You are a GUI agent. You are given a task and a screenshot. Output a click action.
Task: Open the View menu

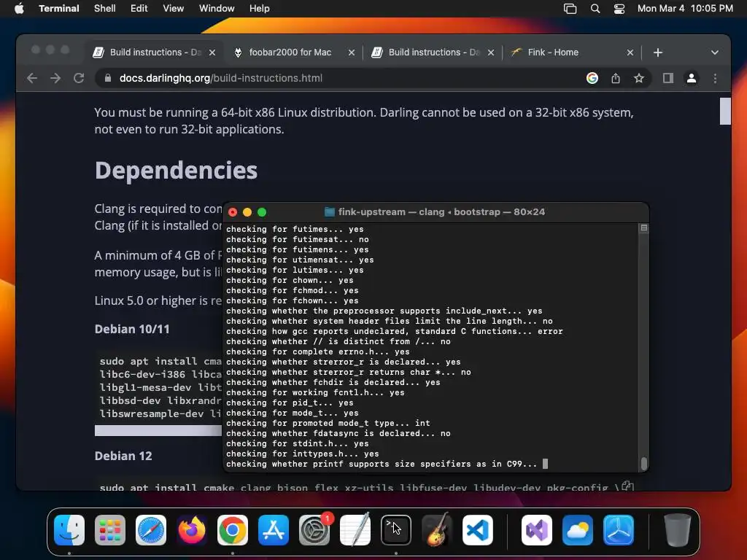click(x=174, y=9)
